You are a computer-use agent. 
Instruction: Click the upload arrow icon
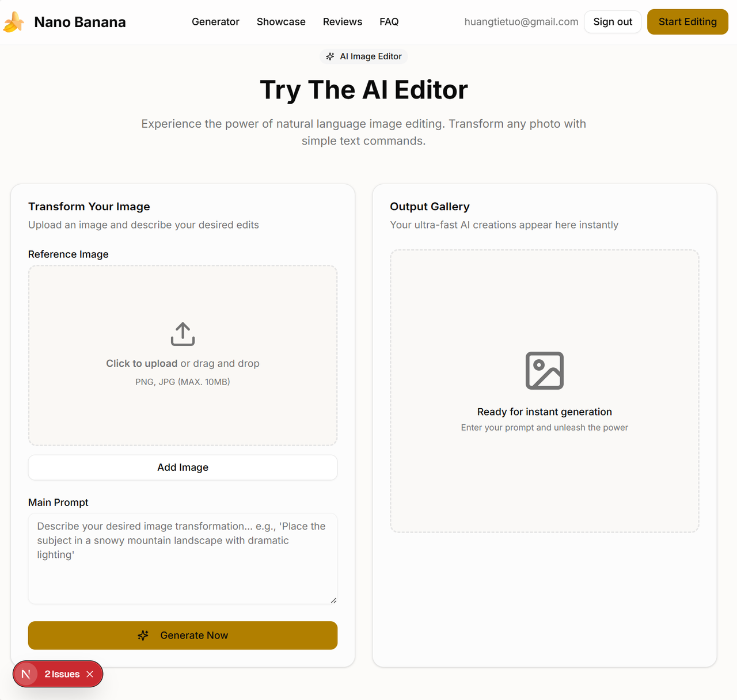[183, 334]
